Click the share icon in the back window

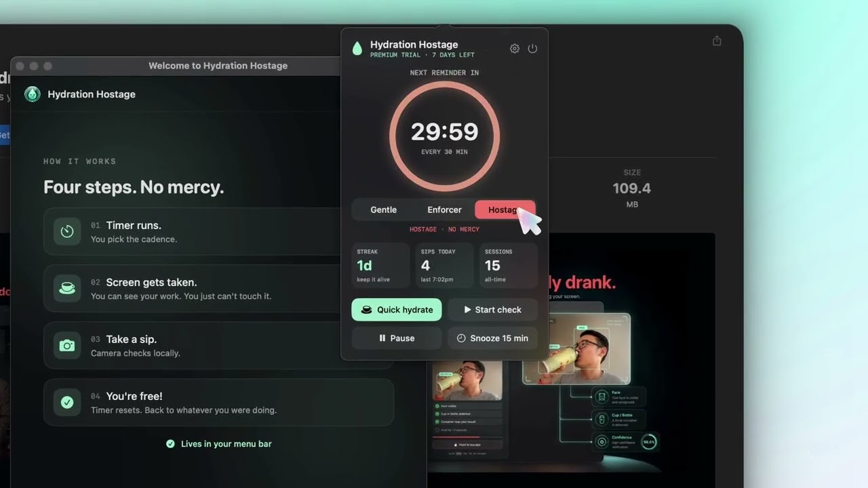click(x=717, y=41)
